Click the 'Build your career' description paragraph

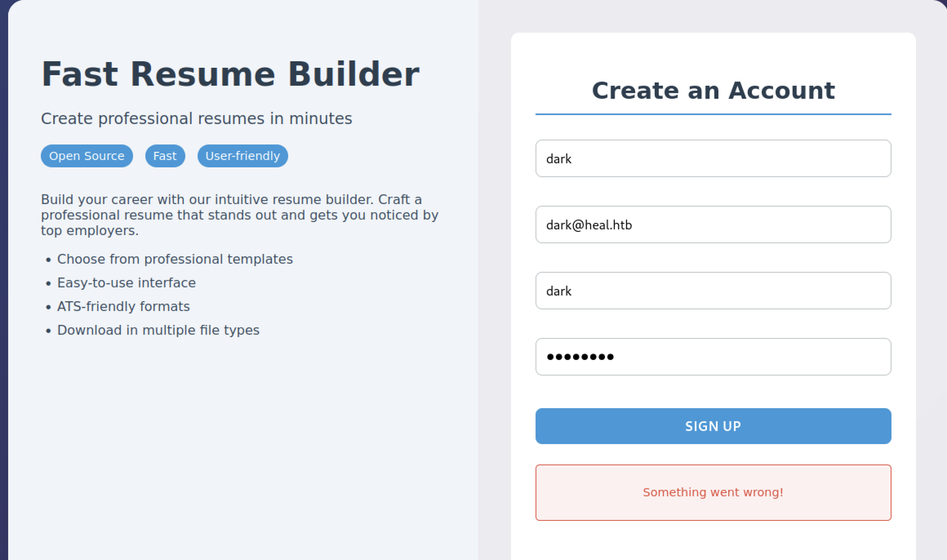tap(239, 215)
